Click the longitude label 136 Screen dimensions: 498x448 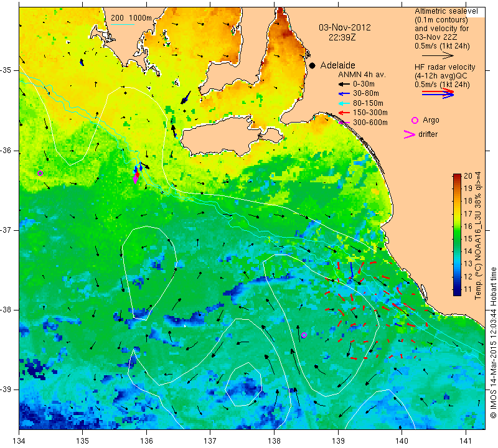[x=146, y=441]
